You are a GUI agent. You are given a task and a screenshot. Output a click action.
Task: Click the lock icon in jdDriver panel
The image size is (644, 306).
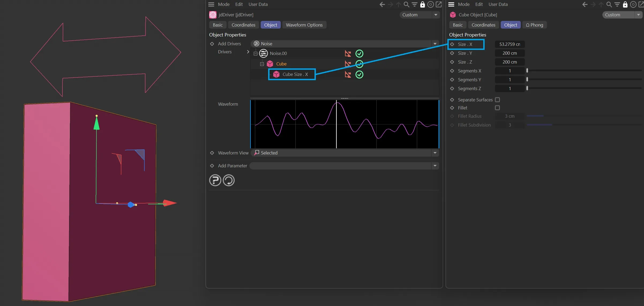click(x=422, y=4)
